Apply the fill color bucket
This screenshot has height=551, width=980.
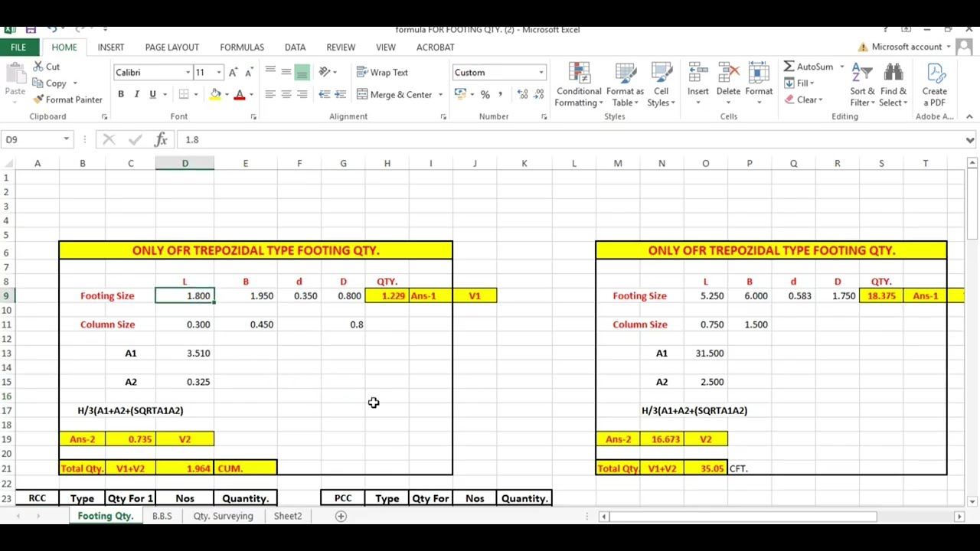216,94
